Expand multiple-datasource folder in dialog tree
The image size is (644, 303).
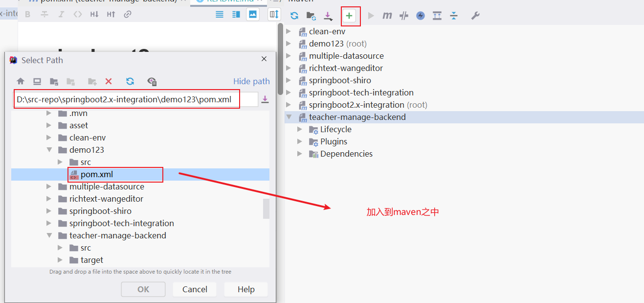click(x=48, y=186)
